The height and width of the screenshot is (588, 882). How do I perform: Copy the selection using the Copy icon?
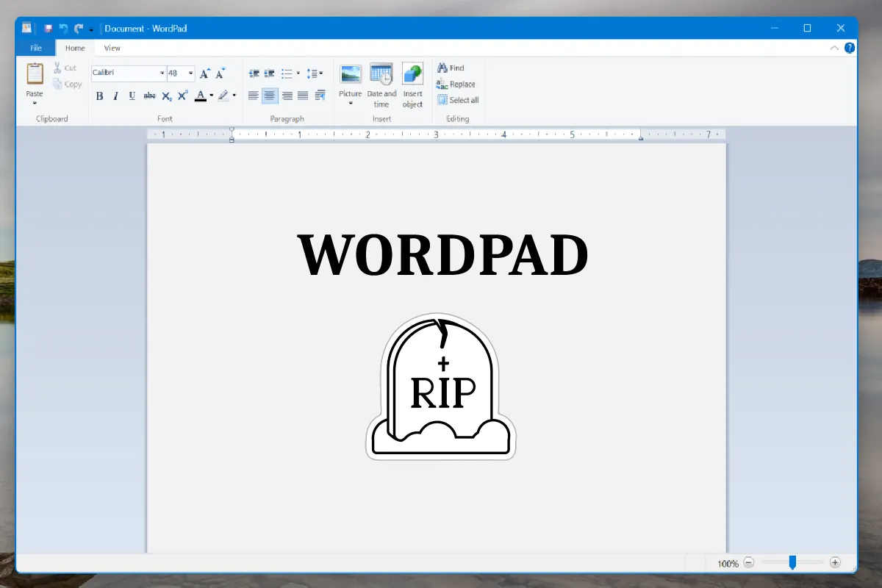coord(58,84)
